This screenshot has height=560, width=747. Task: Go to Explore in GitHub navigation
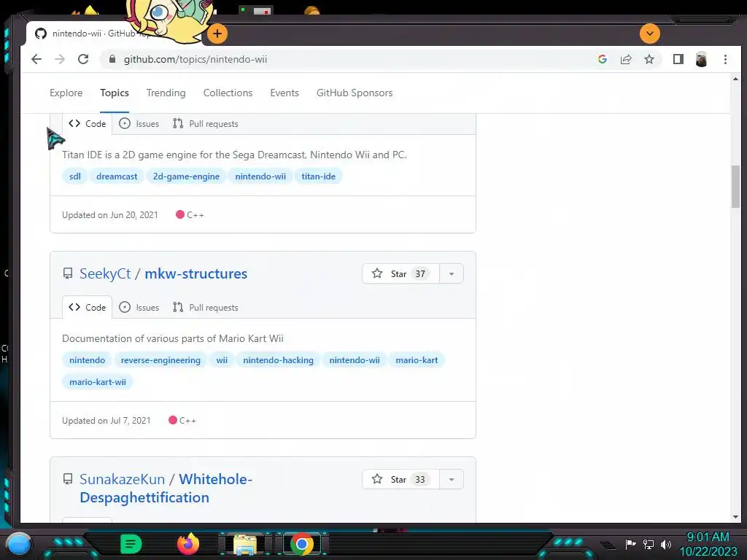click(66, 93)
